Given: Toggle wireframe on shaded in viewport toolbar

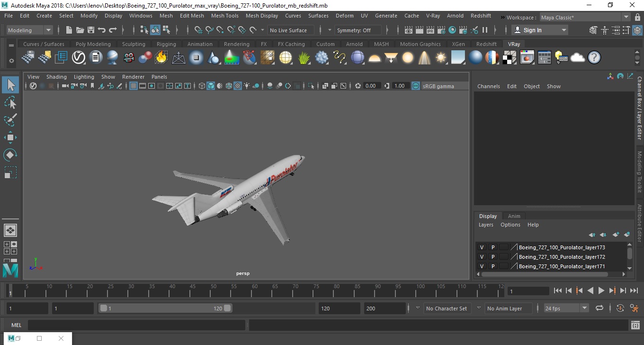Looking at the screenshot, I should pos(229,86).
